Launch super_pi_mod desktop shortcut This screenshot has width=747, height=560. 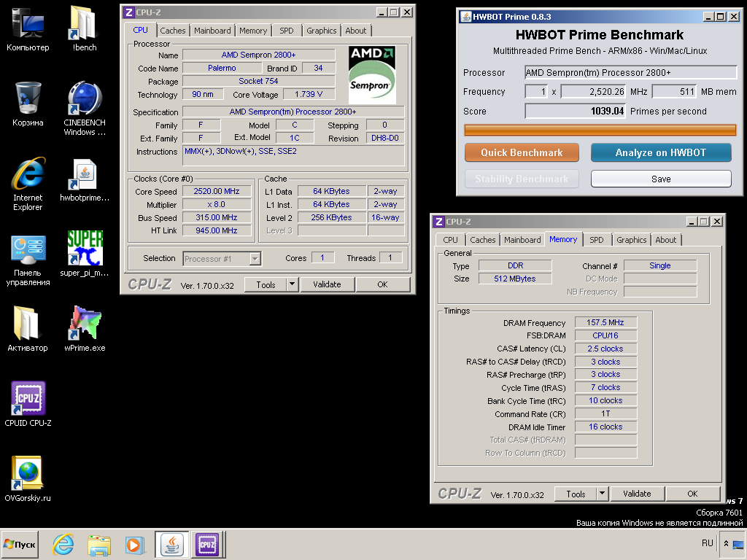(85, 254)
